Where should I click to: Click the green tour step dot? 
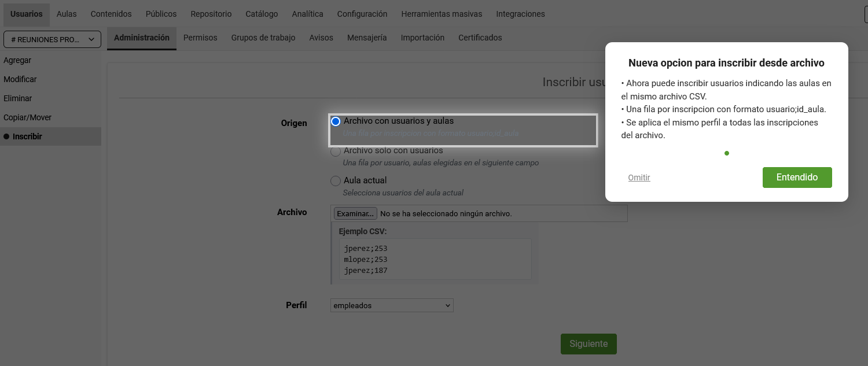coord(727,153)
